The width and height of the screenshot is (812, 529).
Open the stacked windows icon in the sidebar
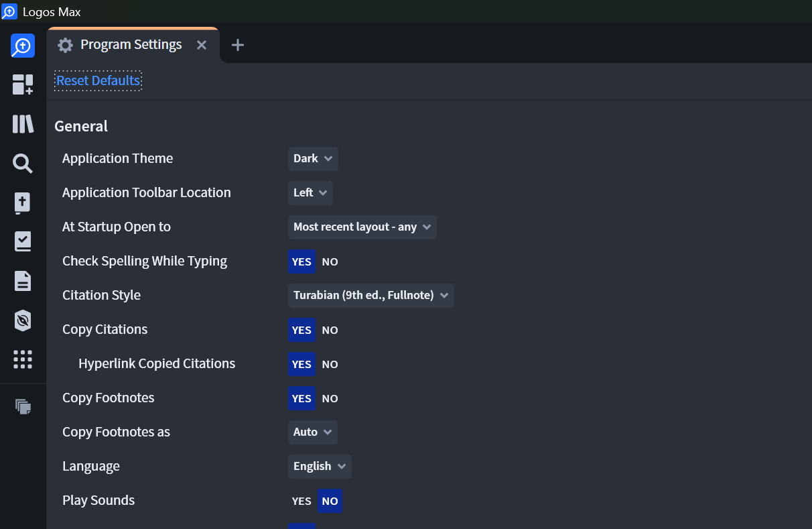[23, 406]
